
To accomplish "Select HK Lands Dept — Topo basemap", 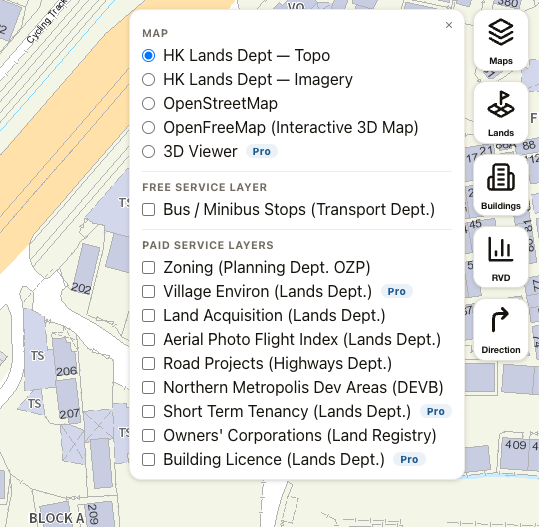I will tap(148, 55).
